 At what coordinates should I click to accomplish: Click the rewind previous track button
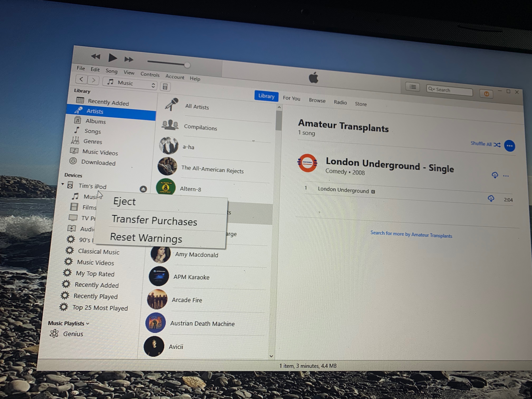pyautogui.click(x=96, y=56)
